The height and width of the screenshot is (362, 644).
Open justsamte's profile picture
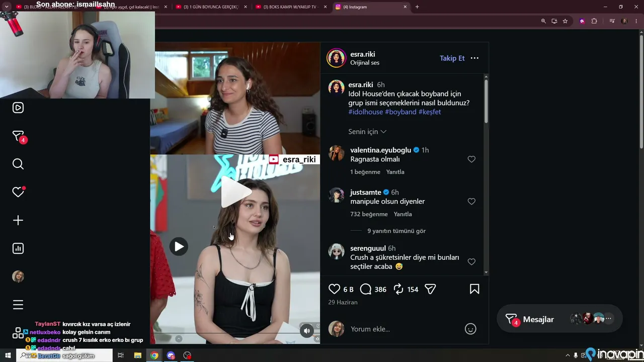click(x=336, y=195)
